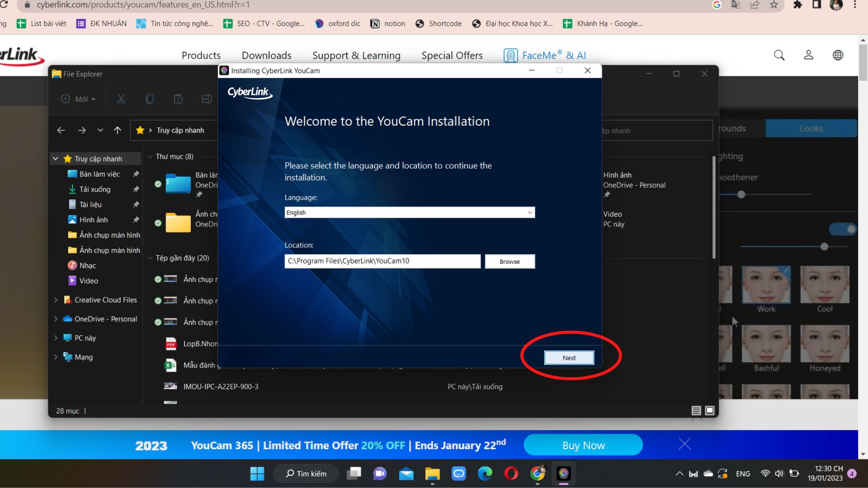Screen dimensions: 868x488
Task: Select Bàn làm việc in sidebar
Action: click(99, 174)
